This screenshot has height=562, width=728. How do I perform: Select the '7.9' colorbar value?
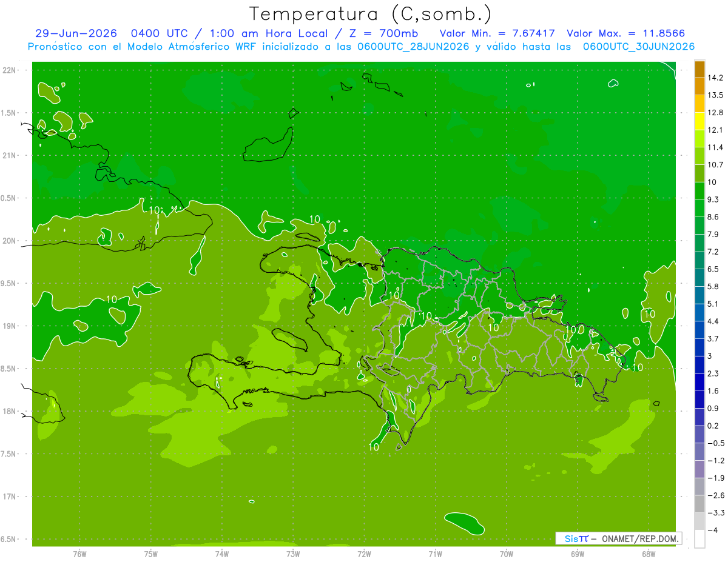coord(713,234)
